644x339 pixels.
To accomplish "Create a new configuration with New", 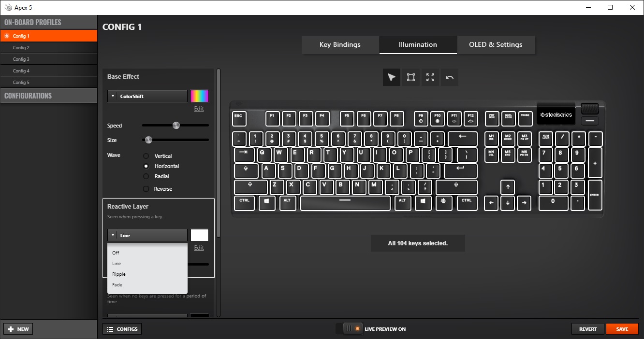I will point(18,329).
